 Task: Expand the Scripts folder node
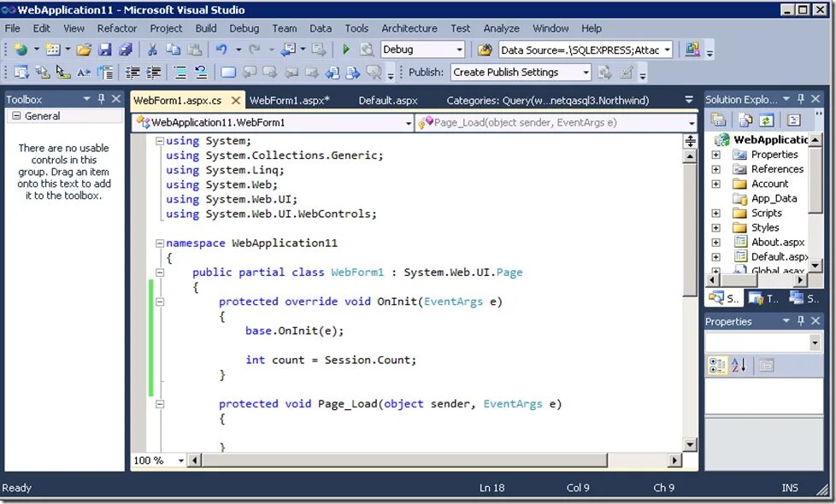[x=716, y=213]
